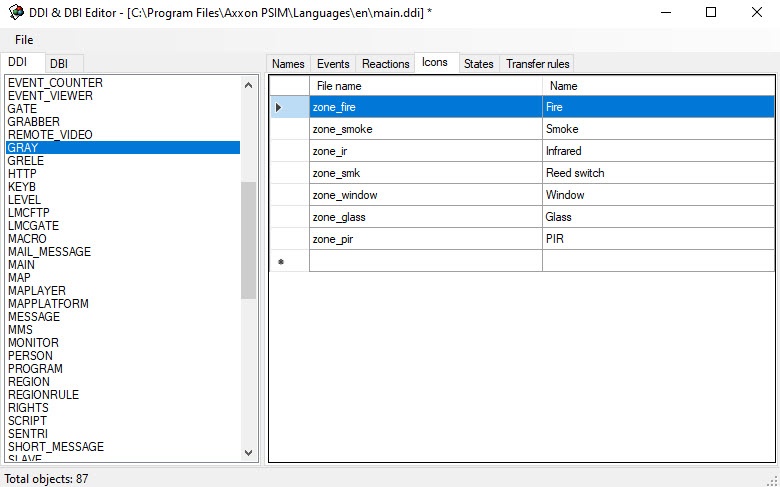This screenshot has width=780, height=487.
Task: Click the Glass name cell
Action: click(659, 217)
